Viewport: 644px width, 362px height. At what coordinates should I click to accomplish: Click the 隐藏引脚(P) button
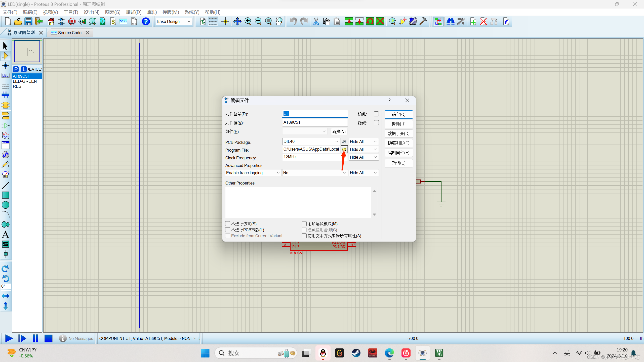(x=399, y=143)
